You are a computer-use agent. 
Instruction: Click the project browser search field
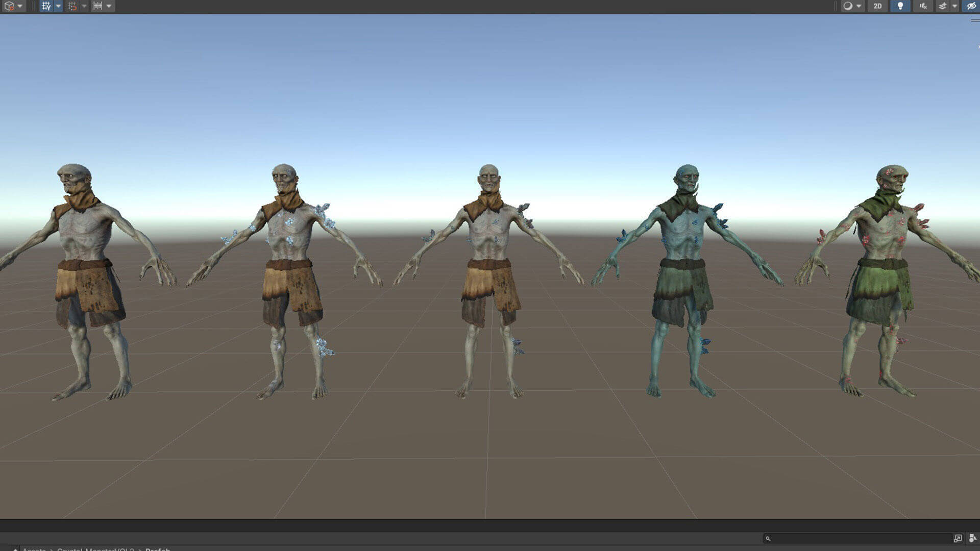[x=857, y=538]
